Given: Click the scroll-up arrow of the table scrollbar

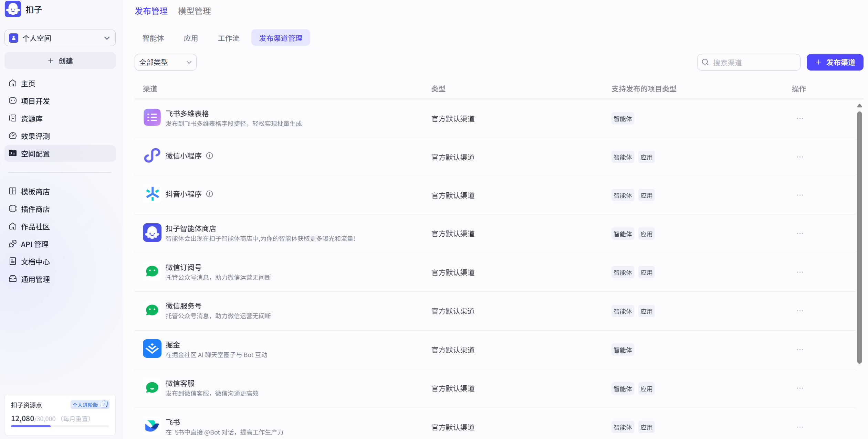Looking at the screenshot, I should 859,106.
